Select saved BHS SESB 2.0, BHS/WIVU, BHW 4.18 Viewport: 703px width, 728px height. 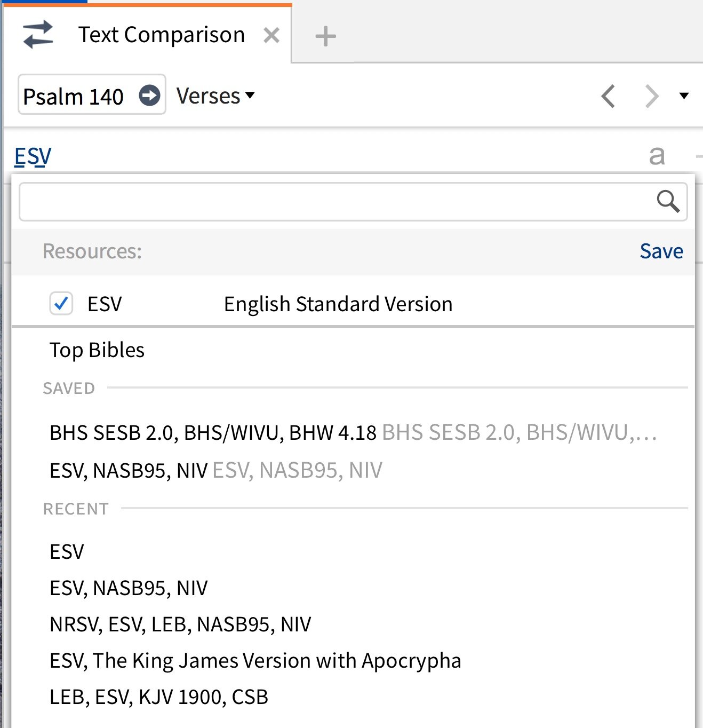point(353,432)
